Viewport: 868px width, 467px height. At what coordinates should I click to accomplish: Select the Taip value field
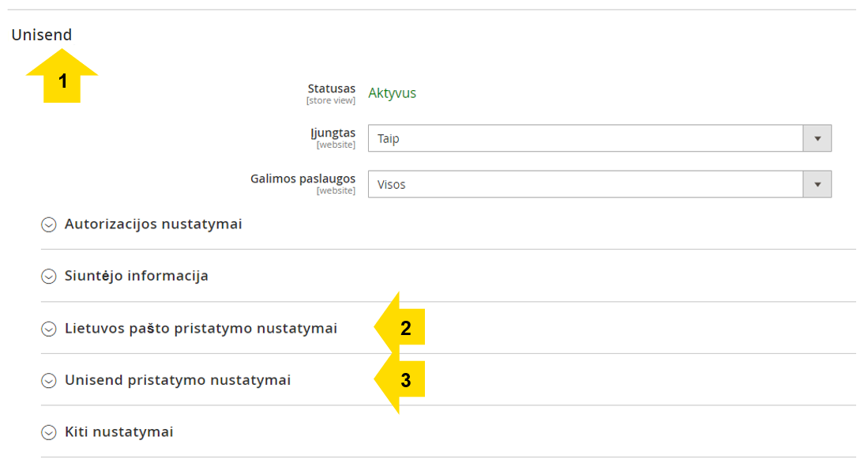tap(599, 138)
